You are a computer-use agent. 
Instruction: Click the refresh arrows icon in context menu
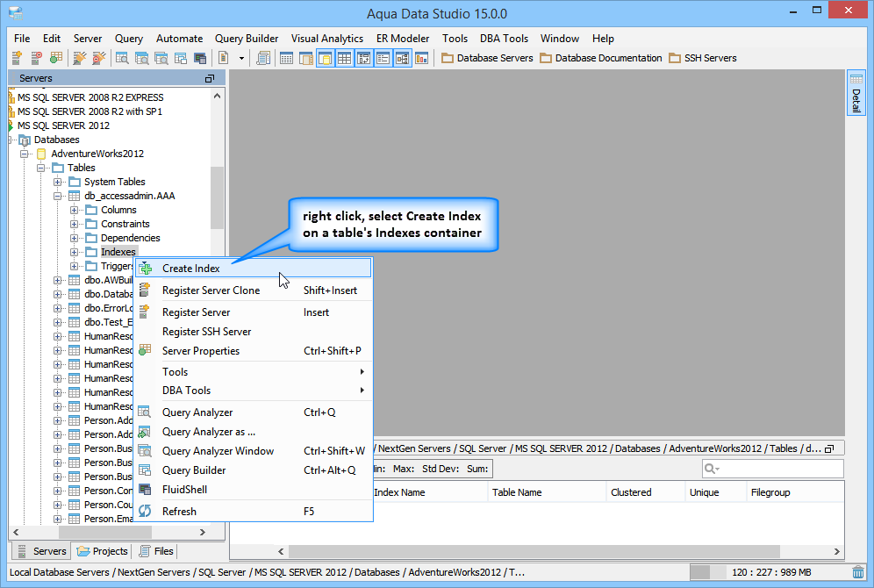[145, 511]
